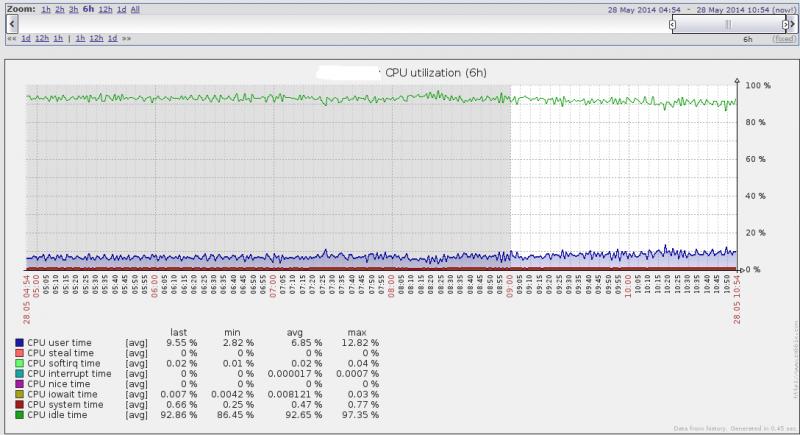Click the left scroll arrow of the timeline

pos(12,24)
